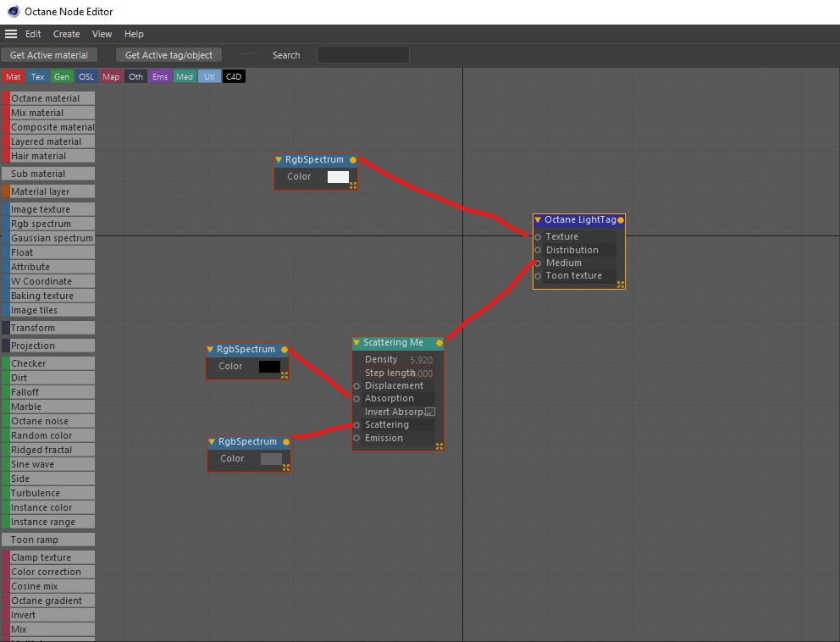Toggle the OSL node filter
This screenshot has height=642, width=840.
click(x=86, y=76)
